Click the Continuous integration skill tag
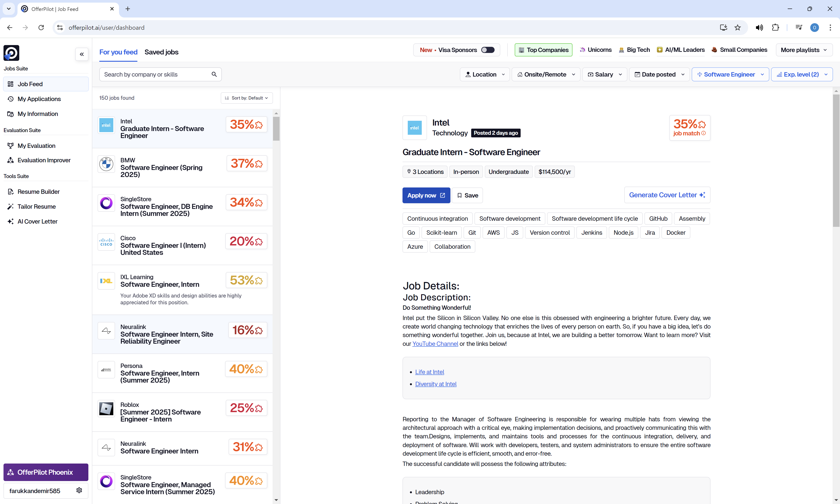This screenshot has width=840, height=504. (437, 219)
